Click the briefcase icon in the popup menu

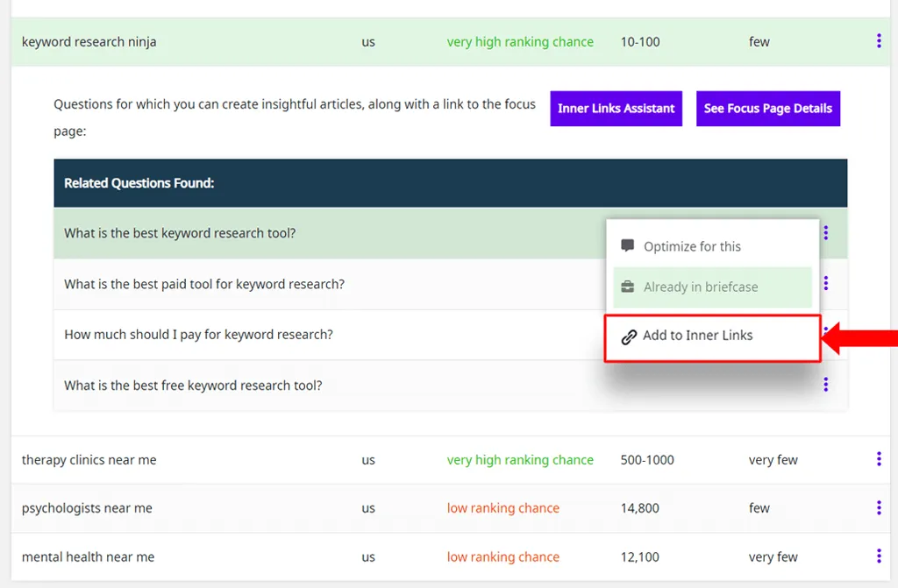[628, 287]
